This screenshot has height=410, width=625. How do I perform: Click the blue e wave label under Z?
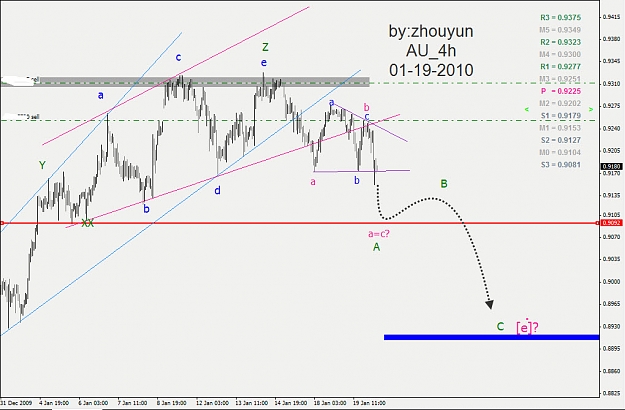263,63
